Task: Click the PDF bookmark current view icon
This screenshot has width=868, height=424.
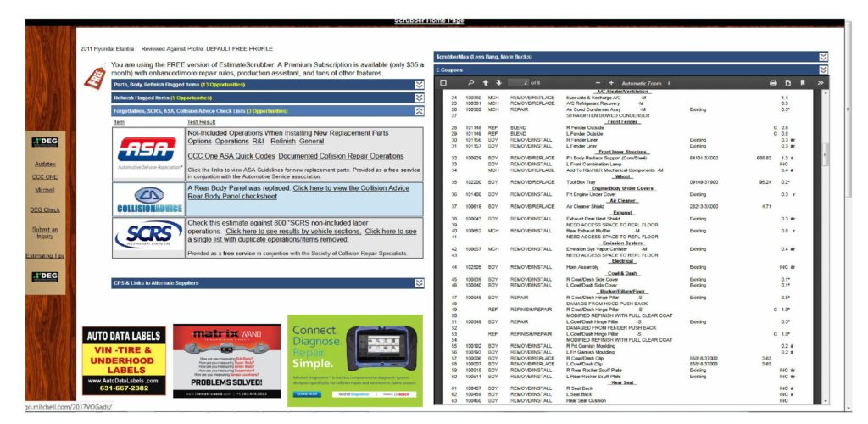Action: tap(802, 82)
